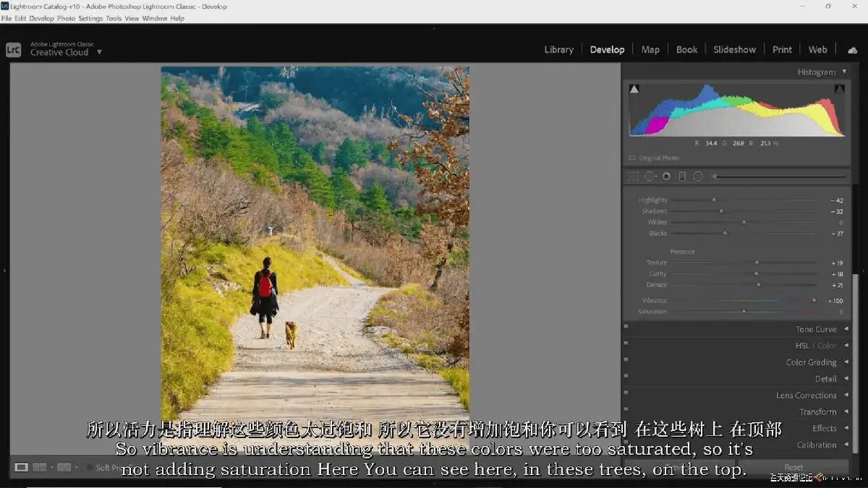The image size is (868, 488).
Task: Select the Radial Filter tool icon
Action: tap(698, 176)
